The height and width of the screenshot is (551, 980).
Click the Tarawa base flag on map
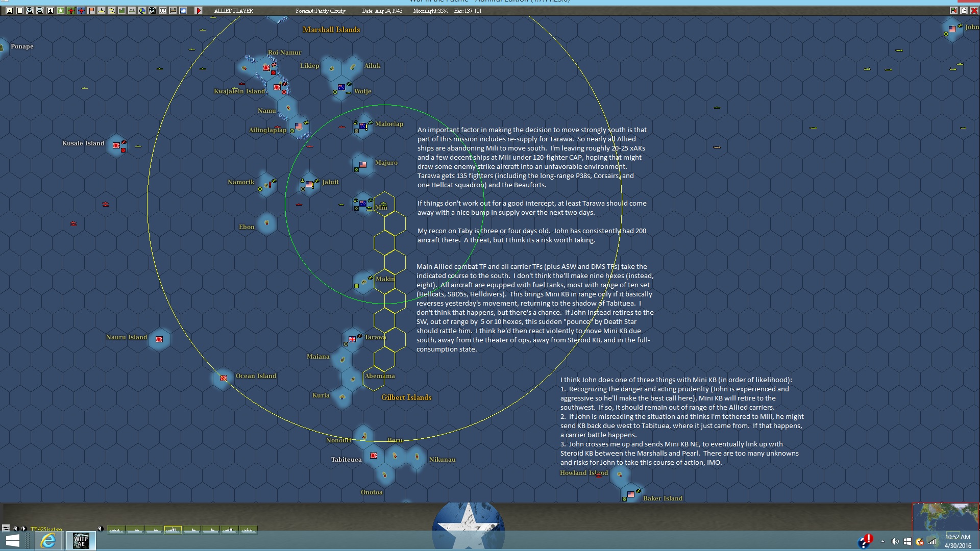352,339
